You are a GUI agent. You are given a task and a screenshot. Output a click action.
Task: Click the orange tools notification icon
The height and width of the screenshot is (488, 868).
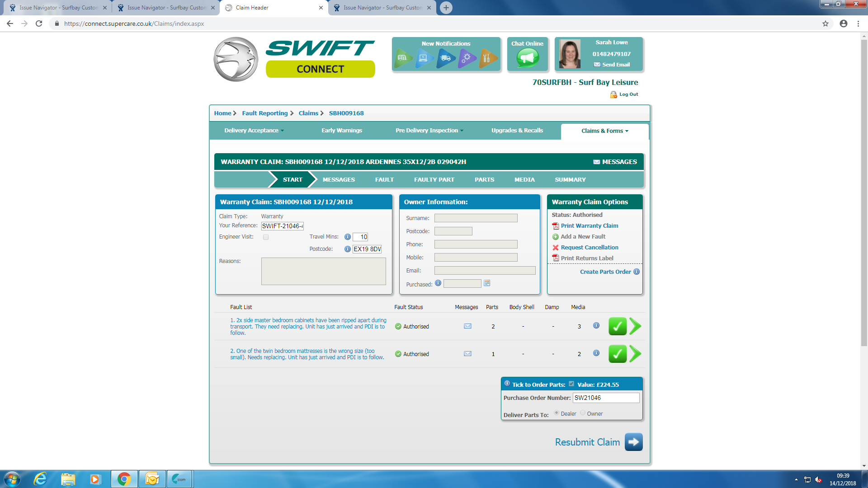click(x=487, y=58)
